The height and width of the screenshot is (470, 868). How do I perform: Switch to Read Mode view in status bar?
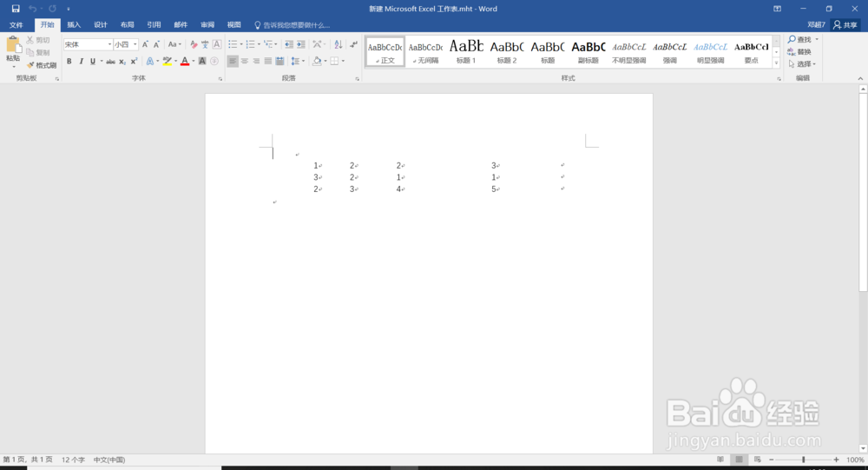[x=720, y=460]
